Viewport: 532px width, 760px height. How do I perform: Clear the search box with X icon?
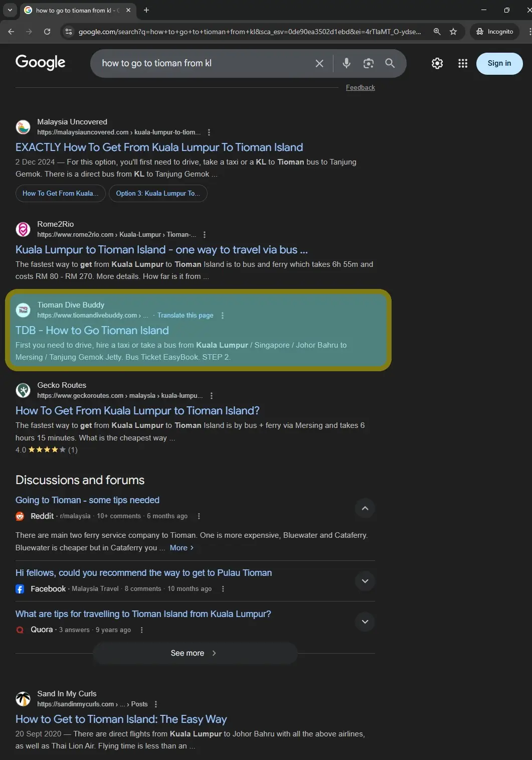319,63
